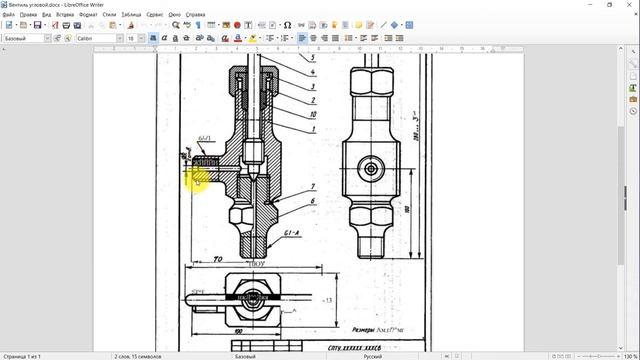The height and width of the screenshot is (360, 640).
Task: Insert a chart with red circle icon
Action: tap(237, 25)
